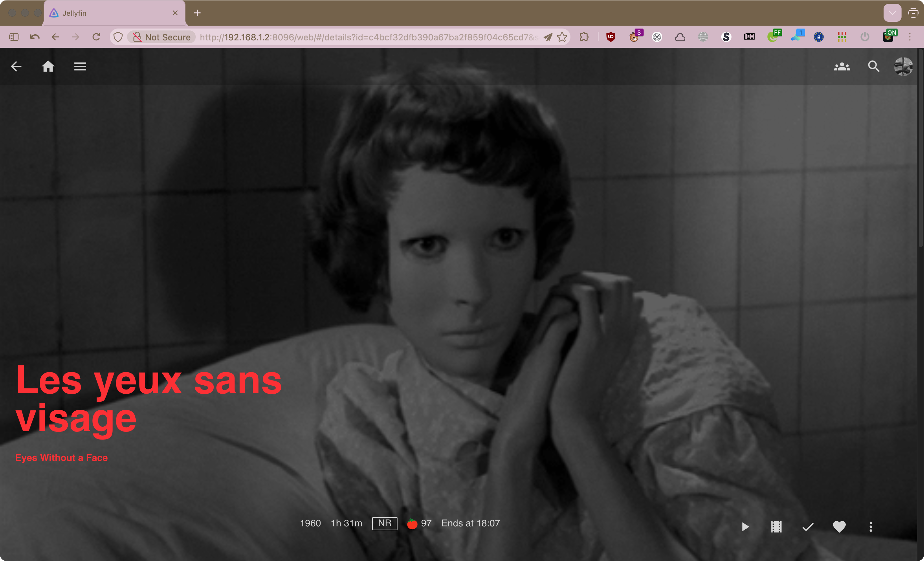Viewport: 924px width, 561px height.
Task: Open a new browser tab
Action: (x=197, y=13)
